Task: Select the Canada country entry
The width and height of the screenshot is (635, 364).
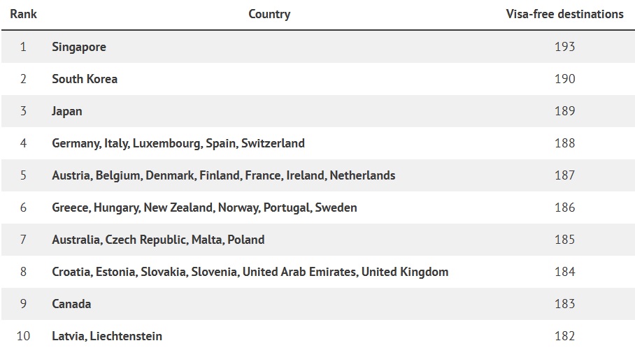Action: [x=71, y=304]
